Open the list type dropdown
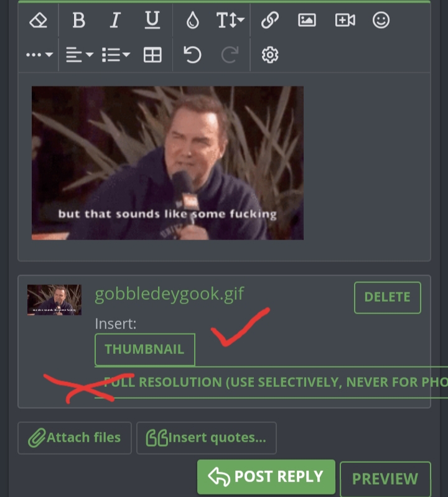Image resolution: width=448 pixels, height=497 pixels. click(x=116, y=55)
